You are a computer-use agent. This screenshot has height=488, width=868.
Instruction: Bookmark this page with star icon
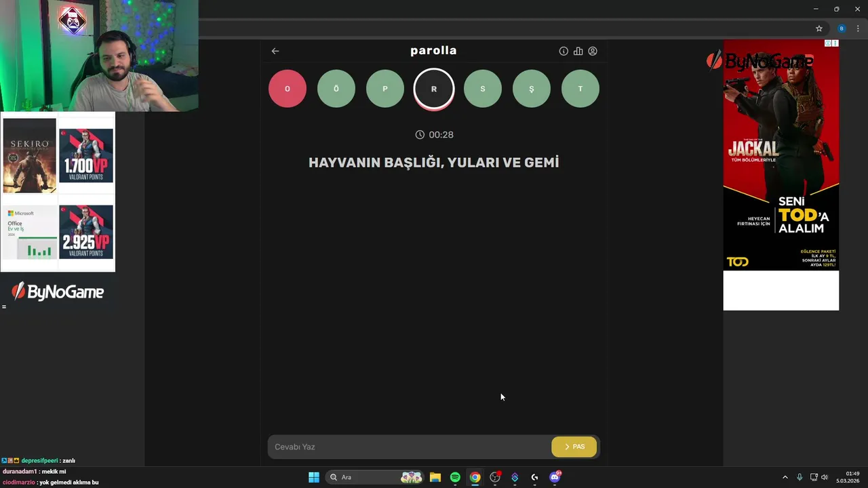click(x=819, y=28)
